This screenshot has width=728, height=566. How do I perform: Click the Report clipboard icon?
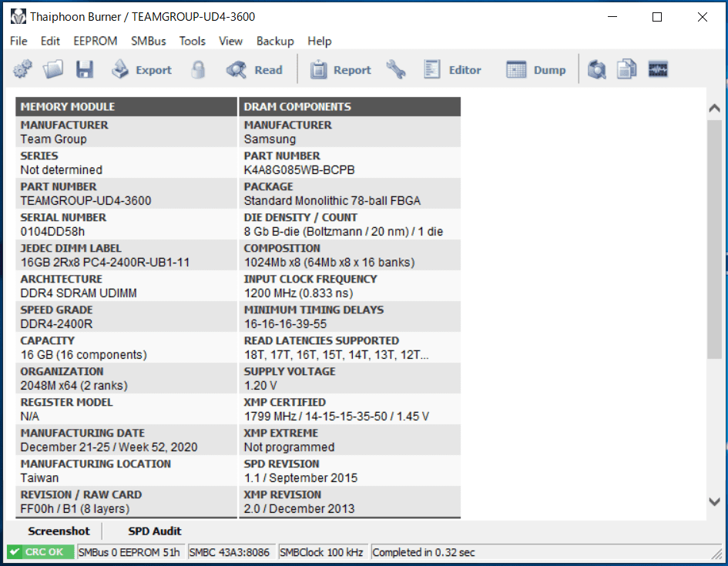tap(318, 70)
